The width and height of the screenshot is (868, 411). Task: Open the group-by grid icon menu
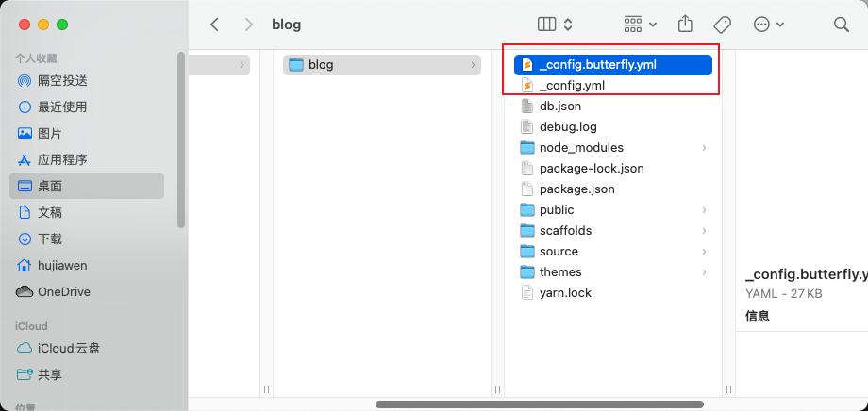click(x=633, y=25)
